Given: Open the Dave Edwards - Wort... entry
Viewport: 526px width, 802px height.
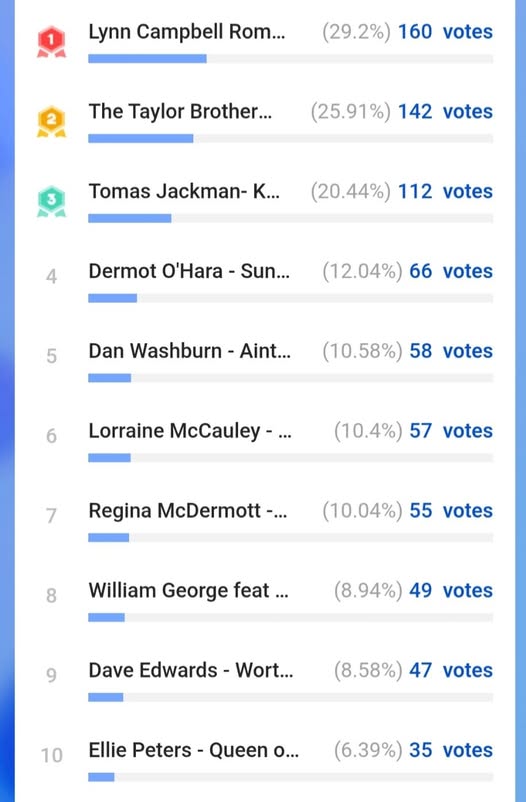Looking at the screenshot, I should [191, 670].
